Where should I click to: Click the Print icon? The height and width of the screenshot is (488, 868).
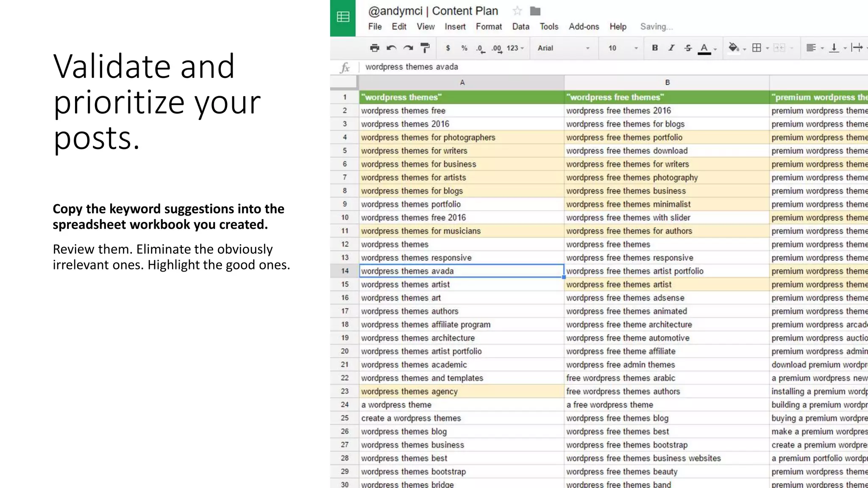(x=375, y=48)
